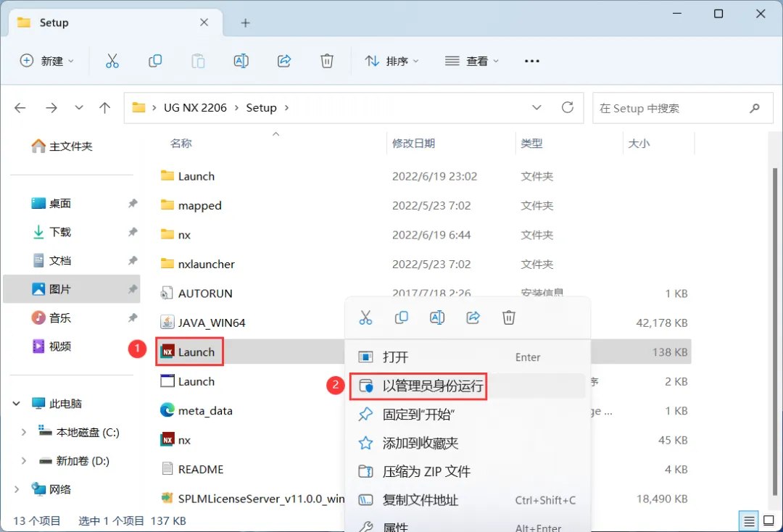Select the nxlauncher folder
783x532 pixels.
[198, 264]
